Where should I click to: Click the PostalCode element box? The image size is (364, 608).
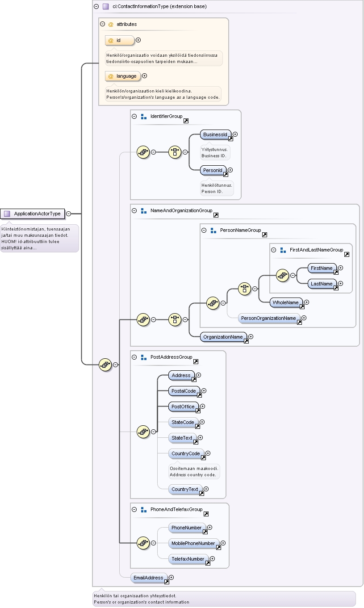(185, 391)
